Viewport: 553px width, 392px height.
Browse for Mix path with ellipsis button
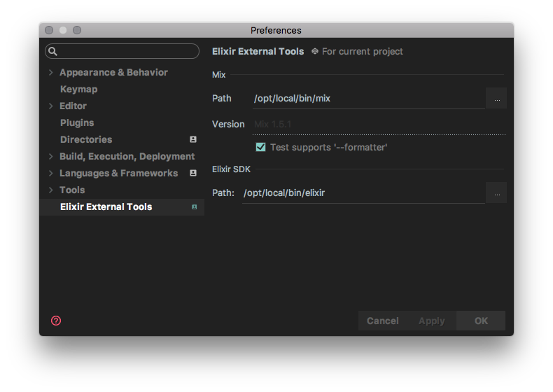coord(496,99)
